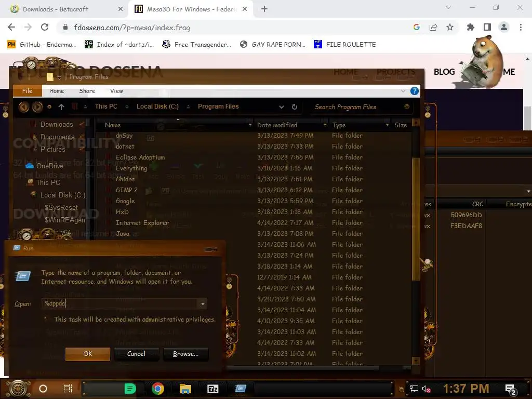
Task: Click This PC breadcrumb in address bar
Action: click(106, 107)
